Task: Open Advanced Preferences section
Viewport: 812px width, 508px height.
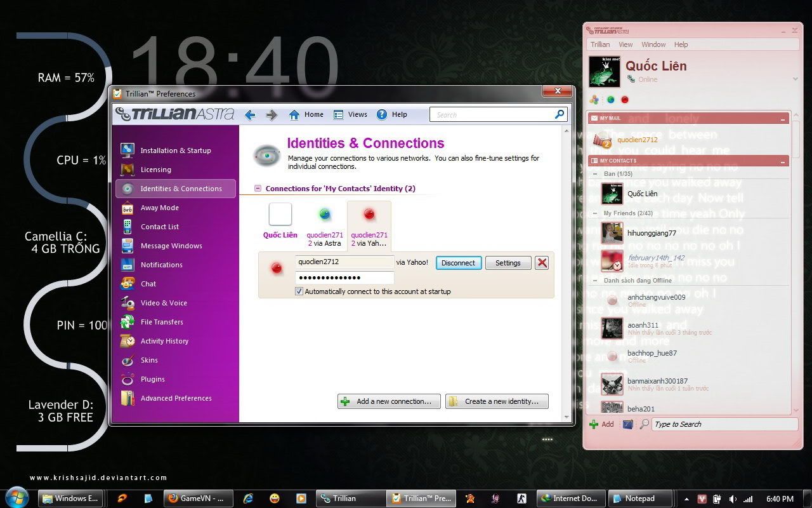Action: 175,398
